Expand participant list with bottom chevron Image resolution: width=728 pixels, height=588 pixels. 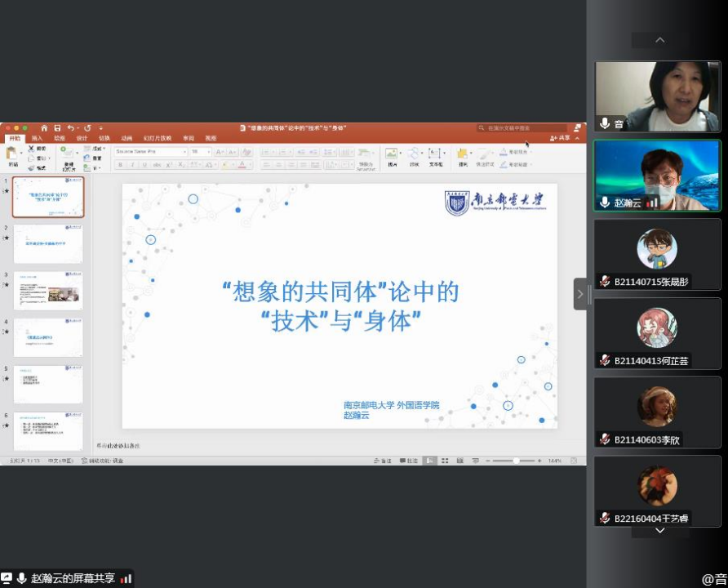pyautogui.click(x=659, y=530)
